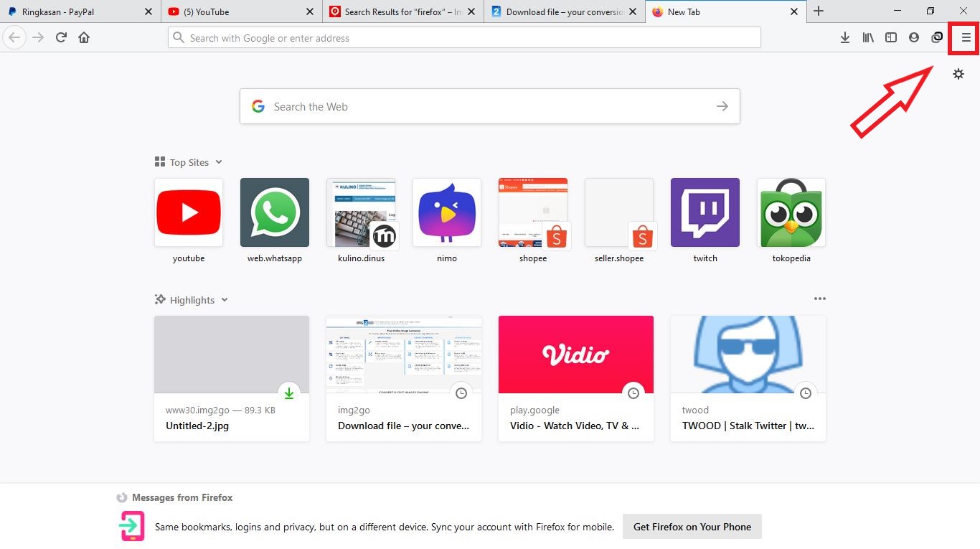
Task: Open the Vidio play.google highlight card
Action: coord(576,378)
